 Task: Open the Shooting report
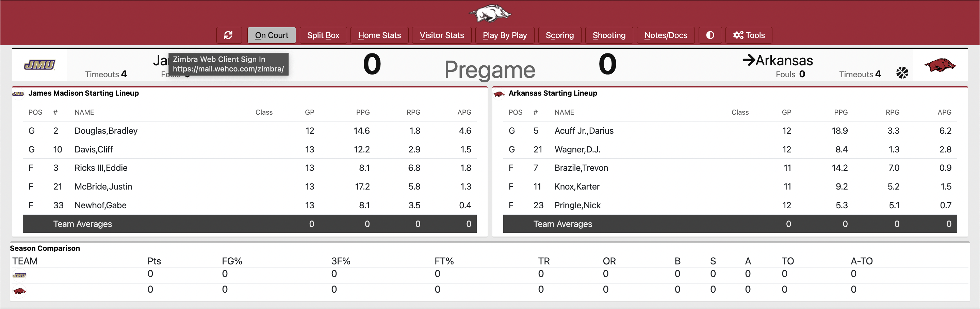click(x=609, y=35)
